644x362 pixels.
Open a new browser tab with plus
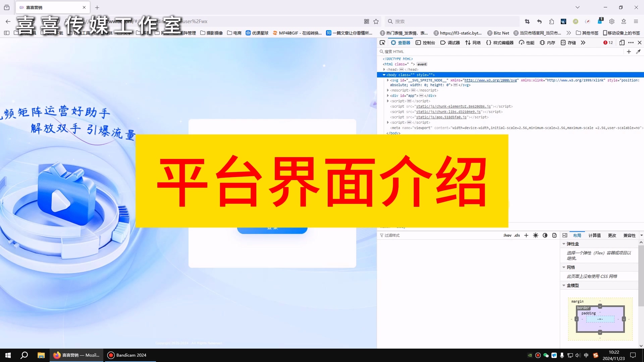click(x=97, y=7)
